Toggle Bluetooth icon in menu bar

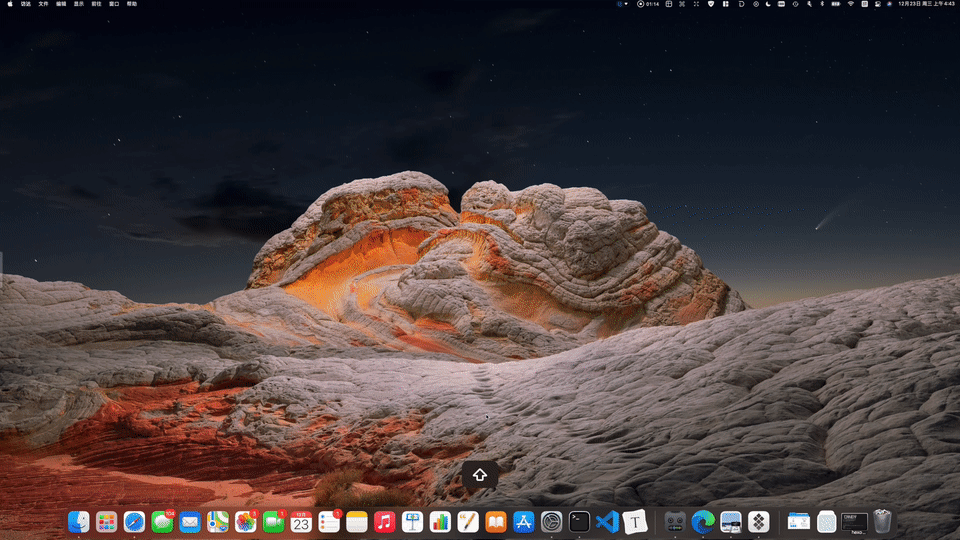823,4
